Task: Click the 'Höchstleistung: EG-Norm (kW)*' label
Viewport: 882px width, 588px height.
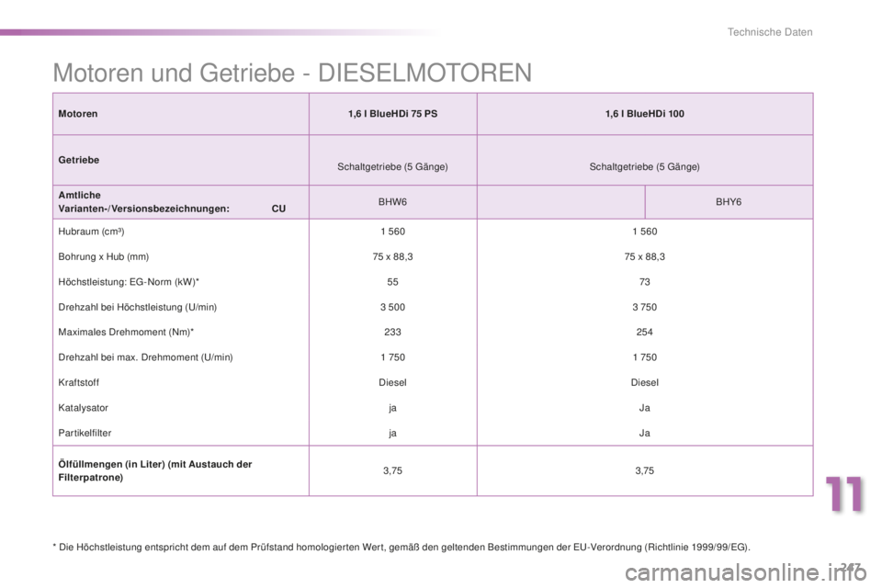Action: [129, 282]
